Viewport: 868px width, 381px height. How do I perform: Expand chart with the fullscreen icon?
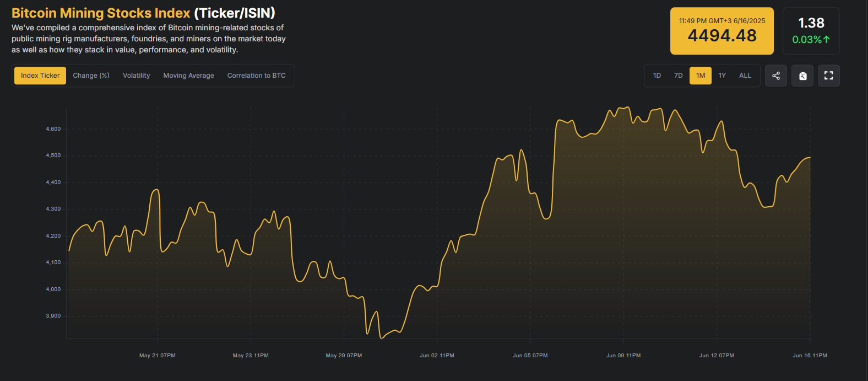coord(828,76)
